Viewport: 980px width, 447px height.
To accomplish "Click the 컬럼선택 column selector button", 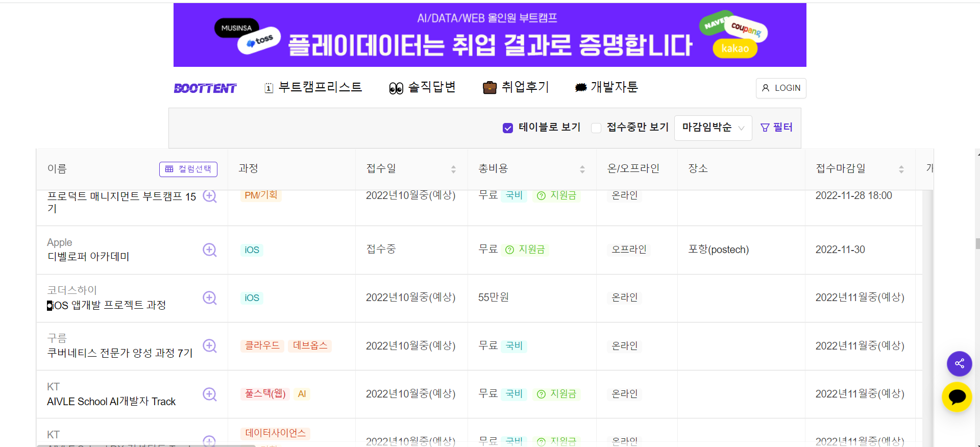I will coord(188,169).
